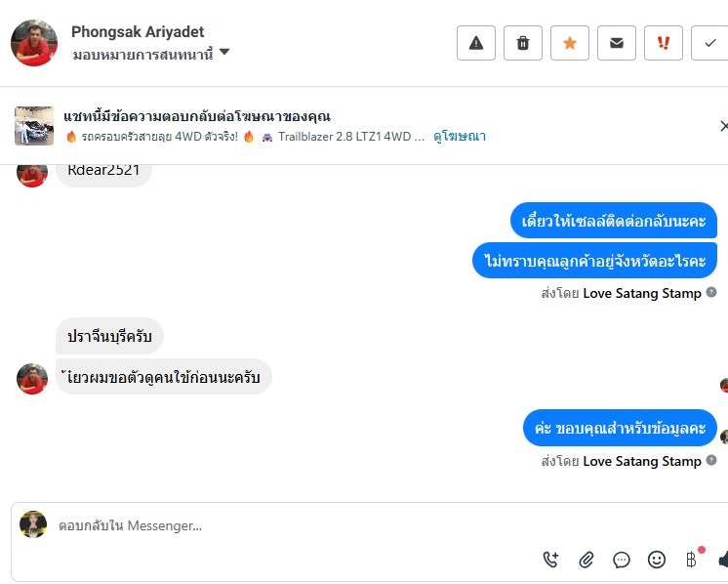Click the phone call request icon
The height and width of the screenshot is (584, 728).
[x=551, y=560]
